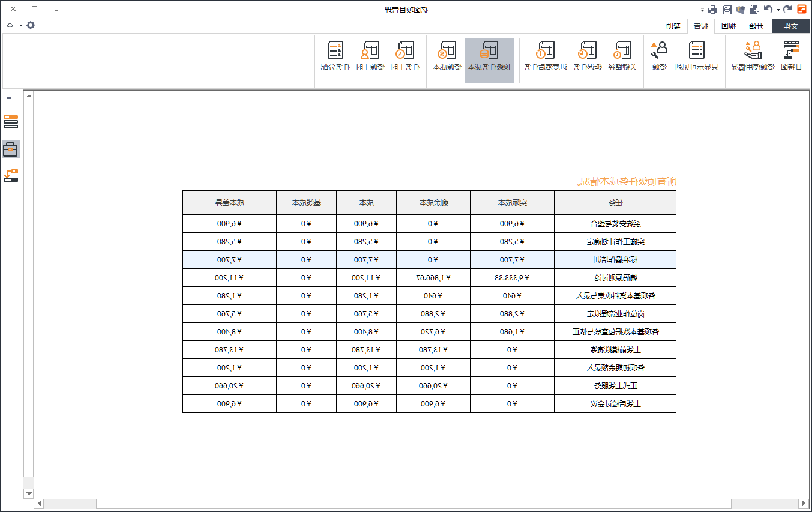
Task: Click the 任务 column header
Action: pos(615,202)
